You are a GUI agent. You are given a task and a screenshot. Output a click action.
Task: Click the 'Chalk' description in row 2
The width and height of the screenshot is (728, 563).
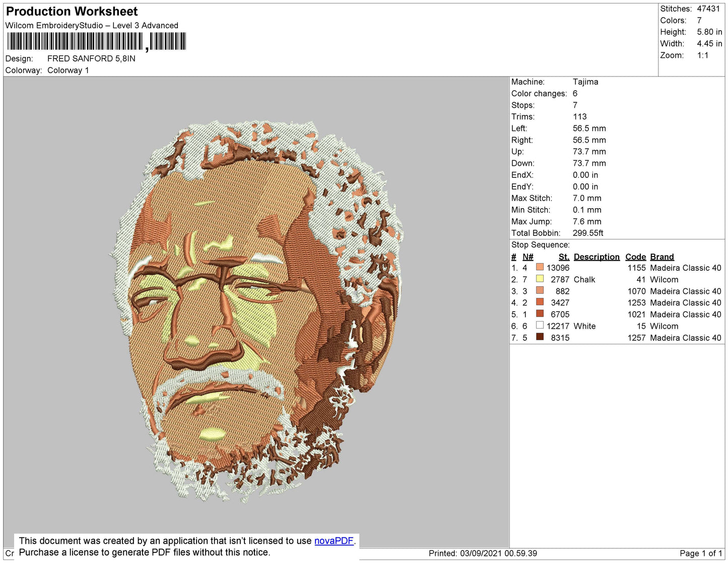coord(584,279)
